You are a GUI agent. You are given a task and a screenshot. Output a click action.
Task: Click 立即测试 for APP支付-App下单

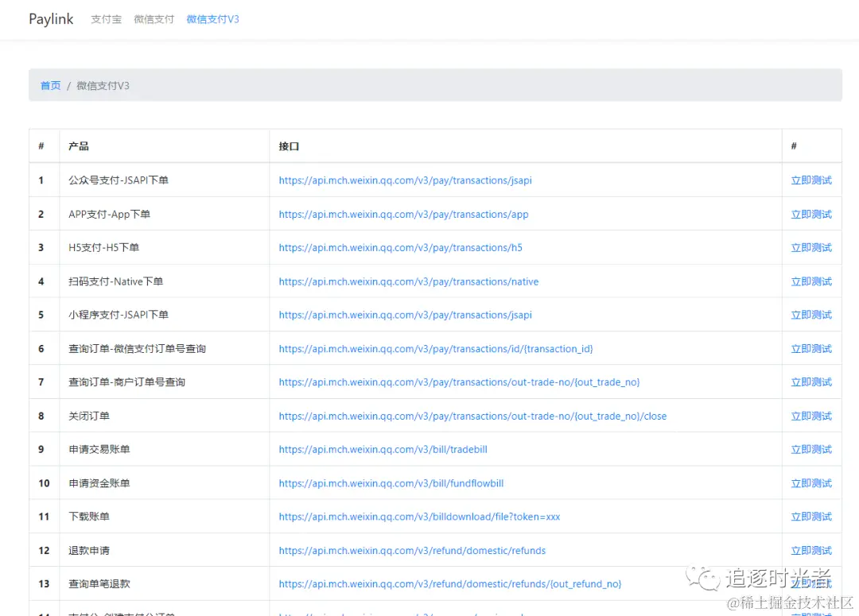coord(810,214)
